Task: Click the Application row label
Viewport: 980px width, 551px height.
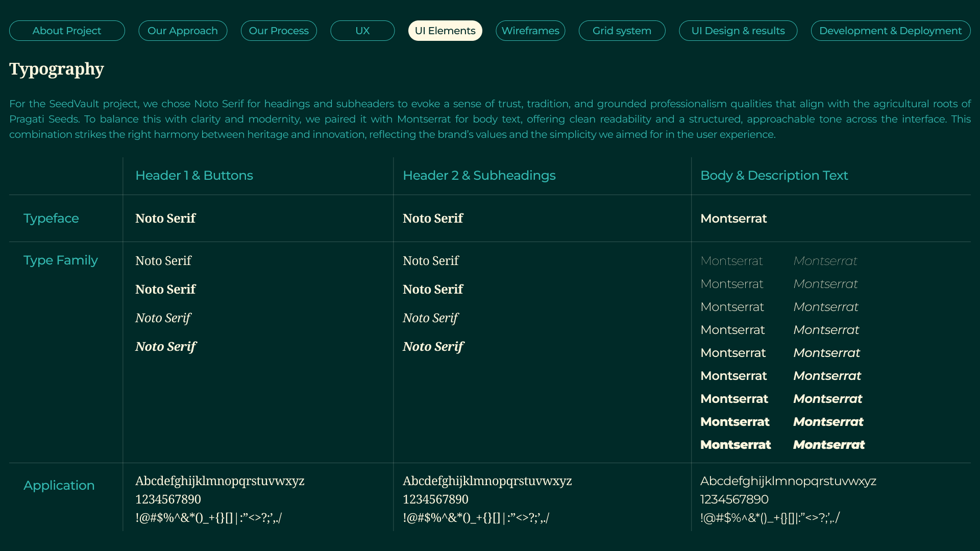Action: coord(59,485)
